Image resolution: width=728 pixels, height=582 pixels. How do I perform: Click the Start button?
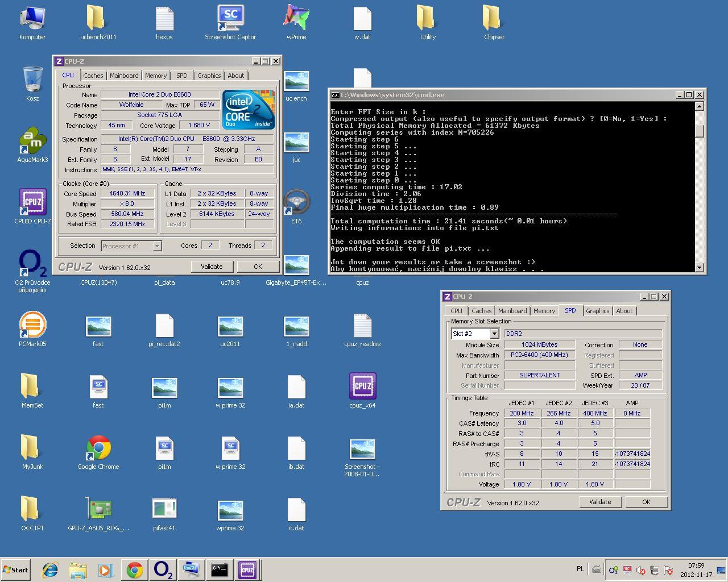pyautogui.click(x=16, y=569)
